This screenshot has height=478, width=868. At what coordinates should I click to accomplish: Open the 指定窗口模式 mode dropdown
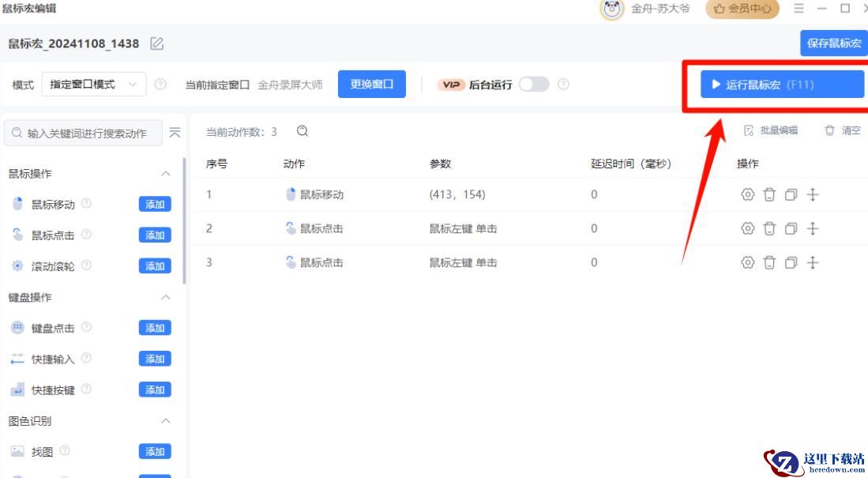click(93, 85)
